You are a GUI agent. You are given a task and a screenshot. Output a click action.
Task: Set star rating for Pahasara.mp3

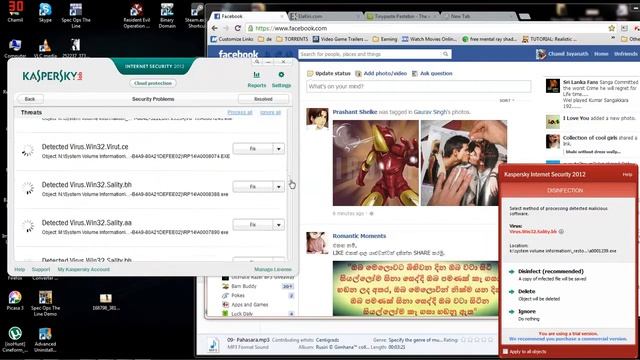coord(477,340)
